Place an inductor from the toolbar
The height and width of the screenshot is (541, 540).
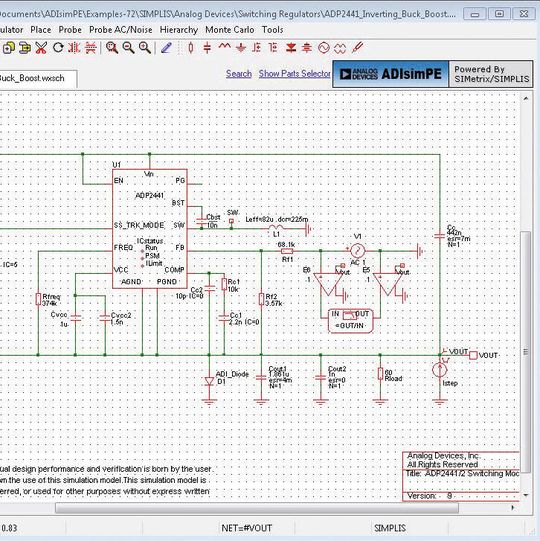point(225,47)
